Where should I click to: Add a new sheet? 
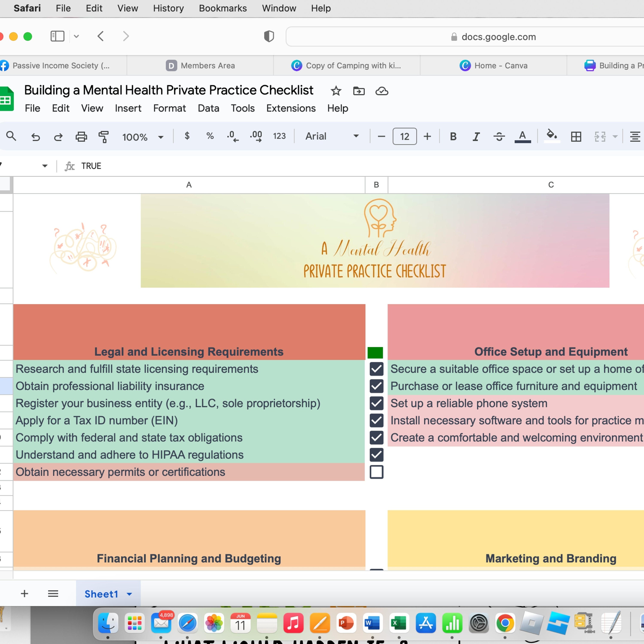click(24, 594)
